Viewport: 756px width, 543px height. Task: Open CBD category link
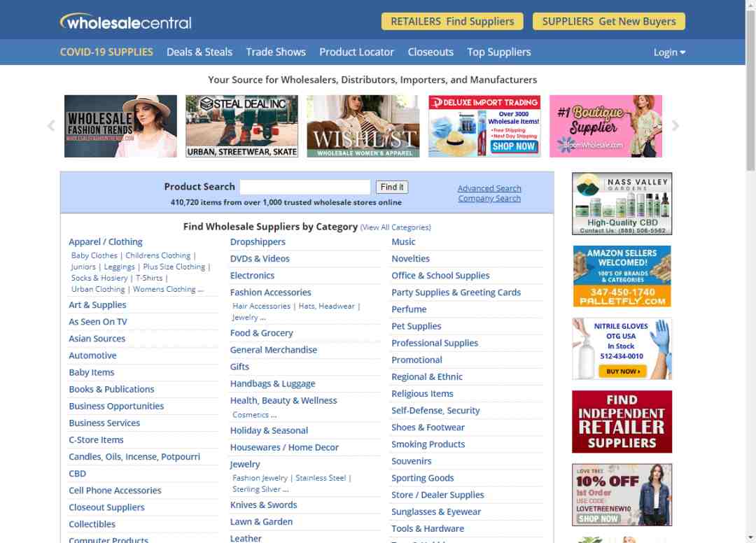77,474
